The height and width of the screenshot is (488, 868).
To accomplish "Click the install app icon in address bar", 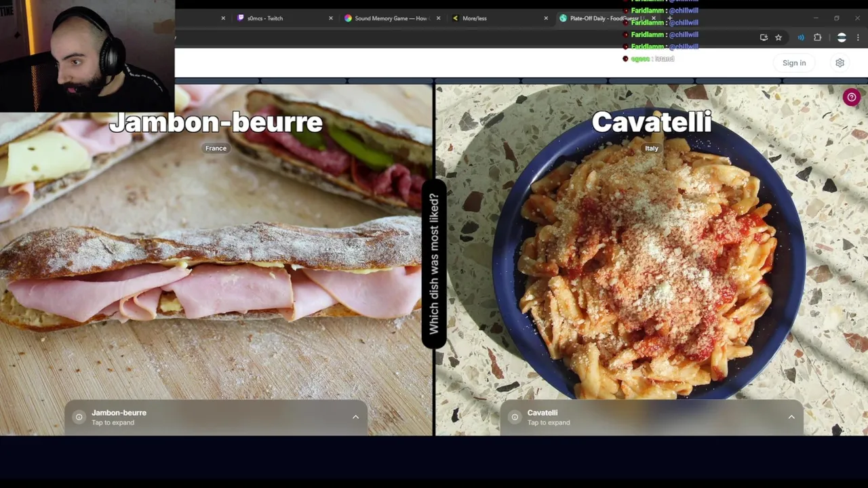I will (764, 37).
